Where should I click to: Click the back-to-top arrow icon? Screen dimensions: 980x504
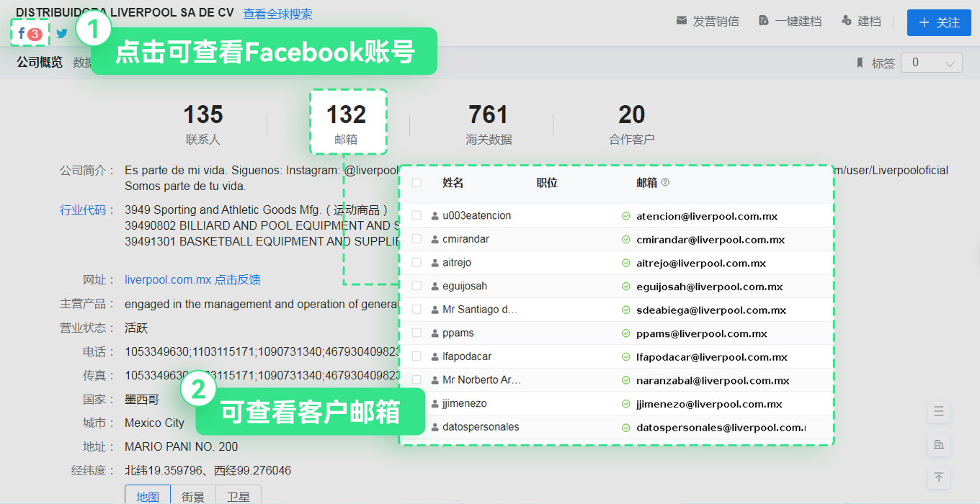tap(939, 477)
